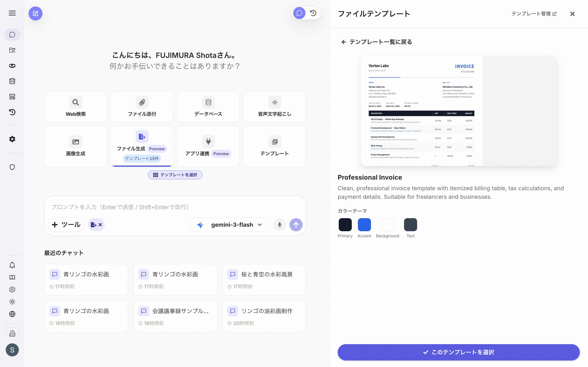Select the Web検索 card
This screenshot has height=367, width=588.
[76, 107]
